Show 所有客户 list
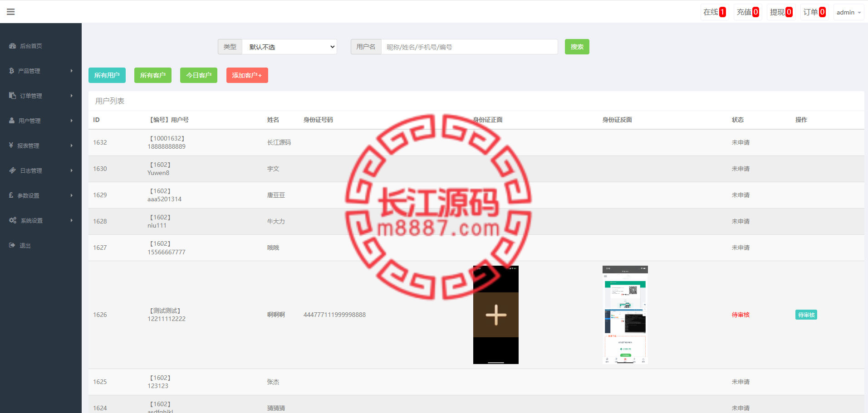This screenshot has height=413, width=868. click(153, 75)
